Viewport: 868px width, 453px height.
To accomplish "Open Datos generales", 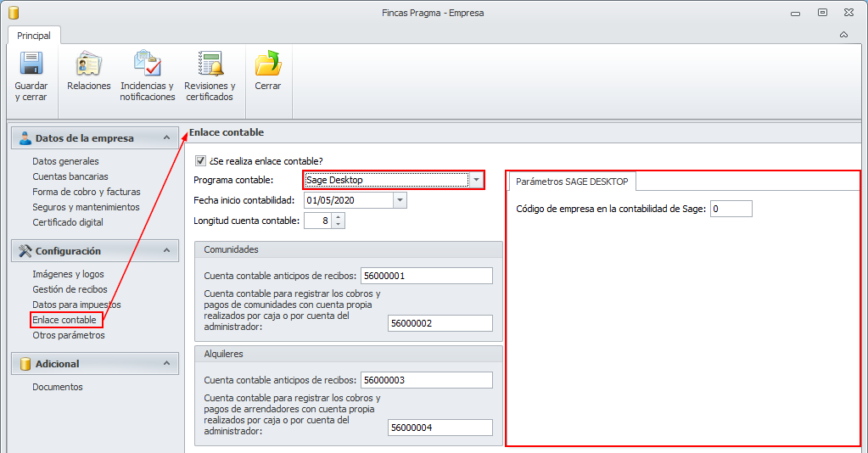I will tap(66, 161).
